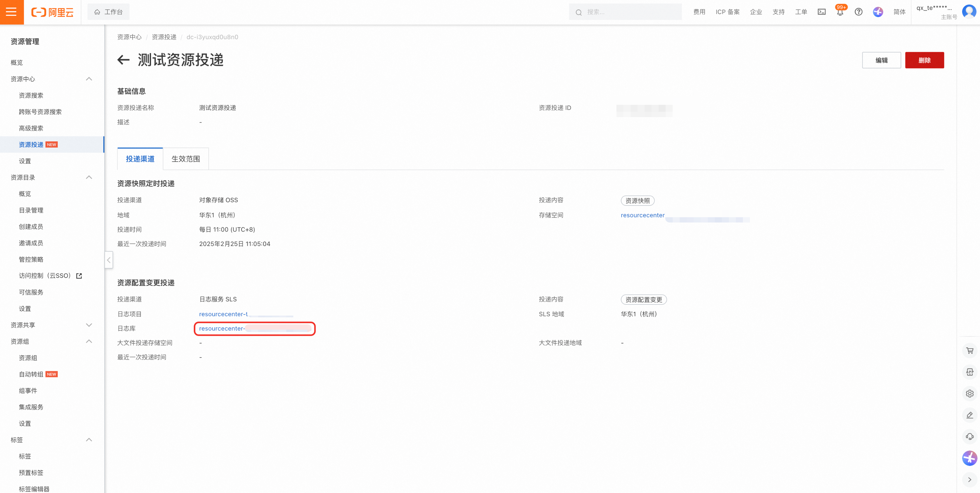Image resolution: width=980 pixels, height=493 pixels.
Task: Click the back arrow beside 测试资源投递
Action: click(x=124, y=60)
